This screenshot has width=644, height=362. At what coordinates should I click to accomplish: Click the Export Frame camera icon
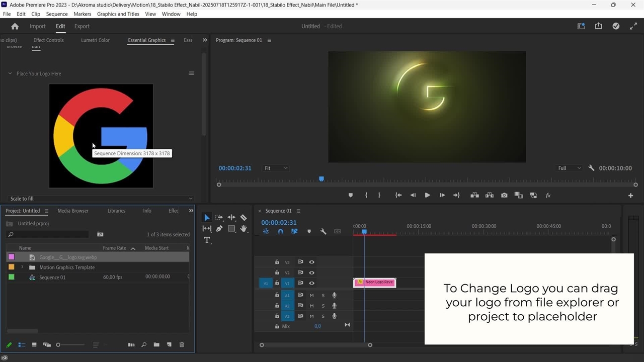click(504, 196)
